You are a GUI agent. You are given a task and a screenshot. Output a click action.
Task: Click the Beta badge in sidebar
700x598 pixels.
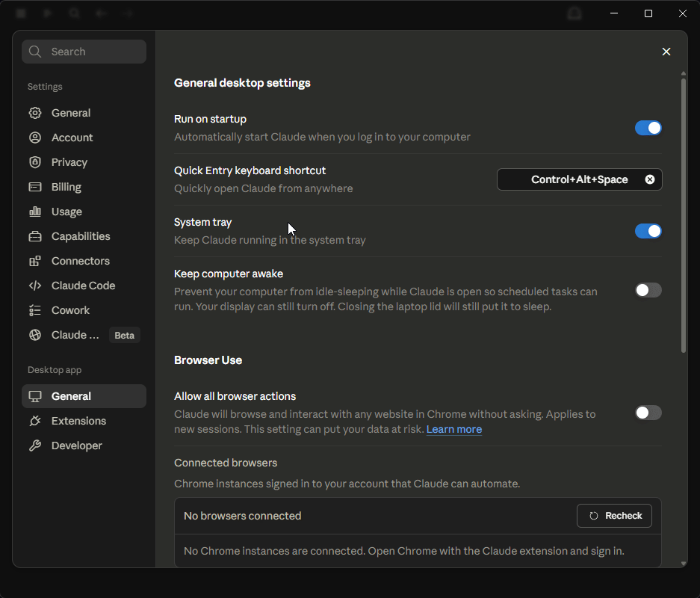click(125, 336)
